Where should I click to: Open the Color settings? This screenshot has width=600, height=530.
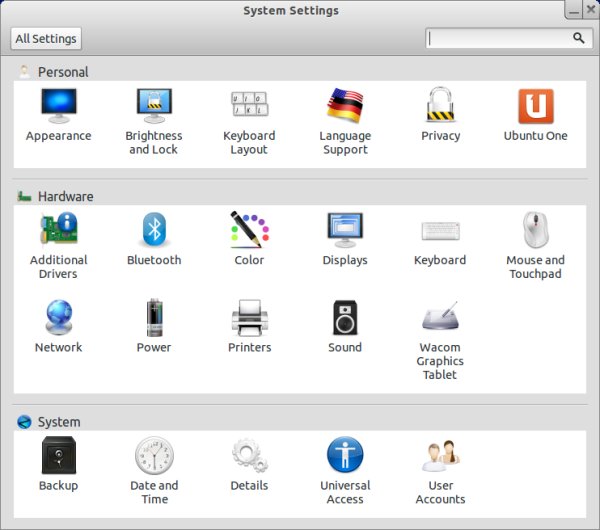click(249, 239)
